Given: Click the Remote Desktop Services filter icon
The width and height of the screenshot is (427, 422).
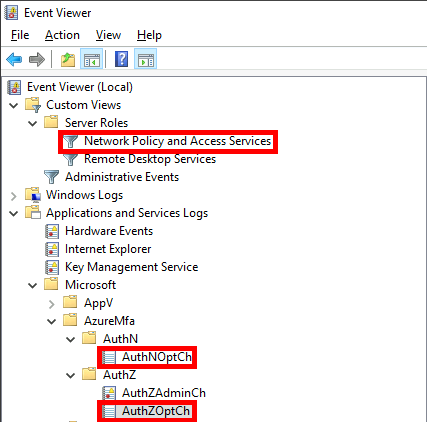Looking at the screenshot, I should click(70, 159).
